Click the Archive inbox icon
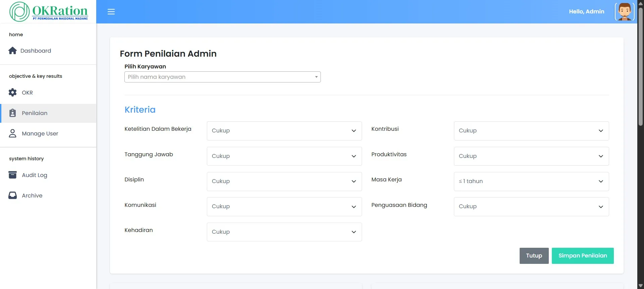Screen dimensions: 644x289 pyautogui.click(x=13, y=195)
